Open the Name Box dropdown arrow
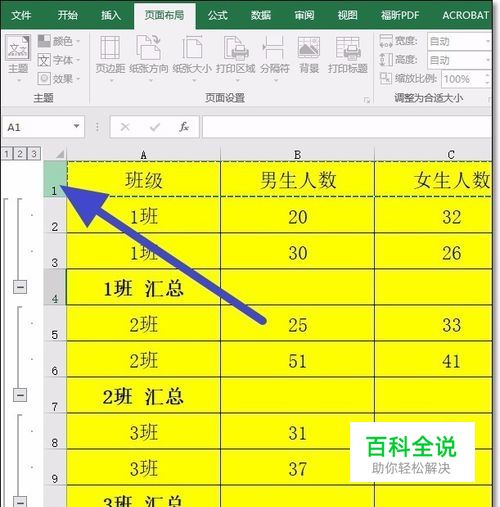500x507 pixels. 77,126
